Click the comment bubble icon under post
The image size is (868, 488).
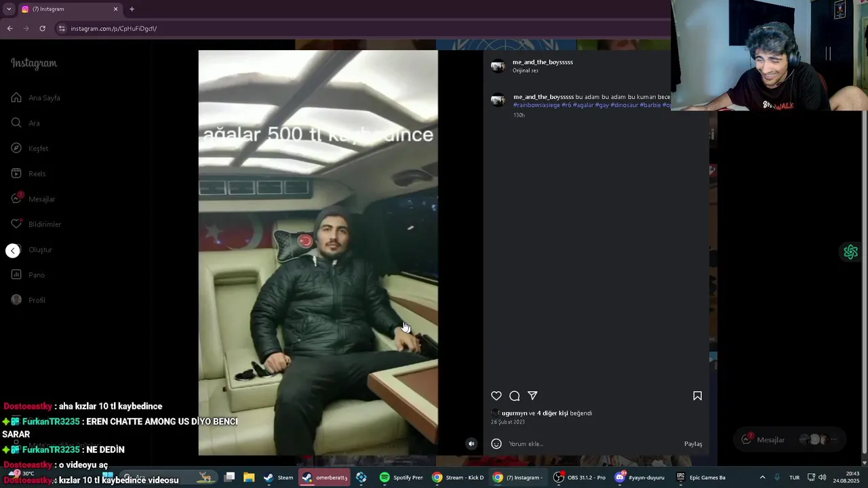coord(515,396)
